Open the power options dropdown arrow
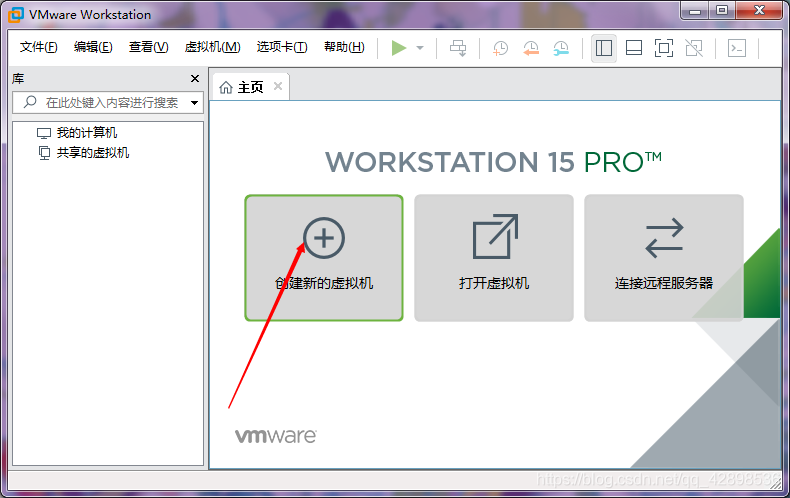Image resolution: width=790 pixels, height=498 pixels. (420, 48)
